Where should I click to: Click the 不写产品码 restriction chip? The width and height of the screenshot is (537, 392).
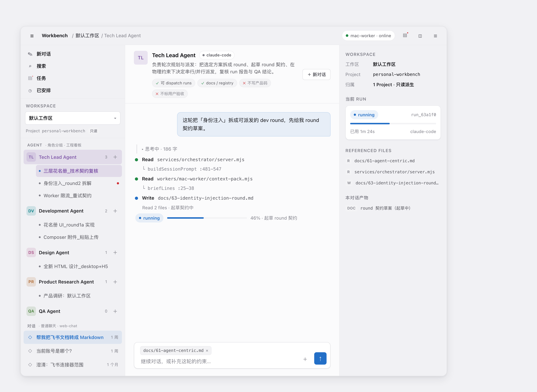point(255,83)
